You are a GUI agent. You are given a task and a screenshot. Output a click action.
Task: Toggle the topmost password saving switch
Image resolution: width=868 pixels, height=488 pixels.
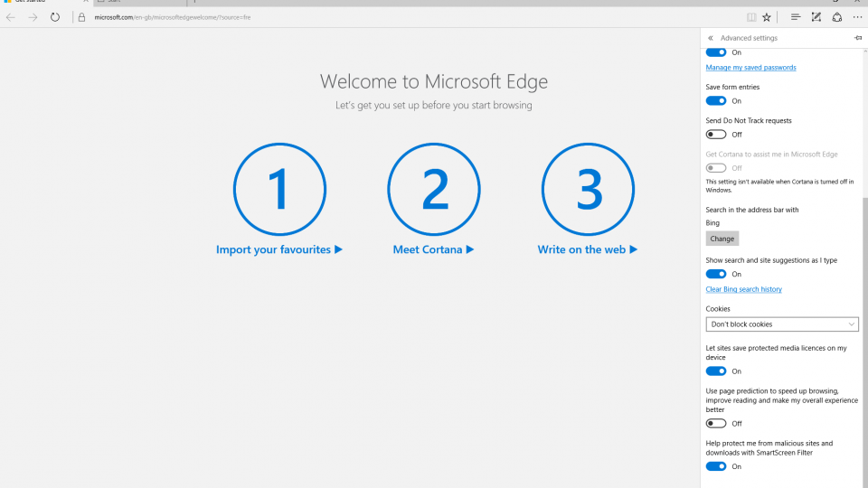[716, 52]
